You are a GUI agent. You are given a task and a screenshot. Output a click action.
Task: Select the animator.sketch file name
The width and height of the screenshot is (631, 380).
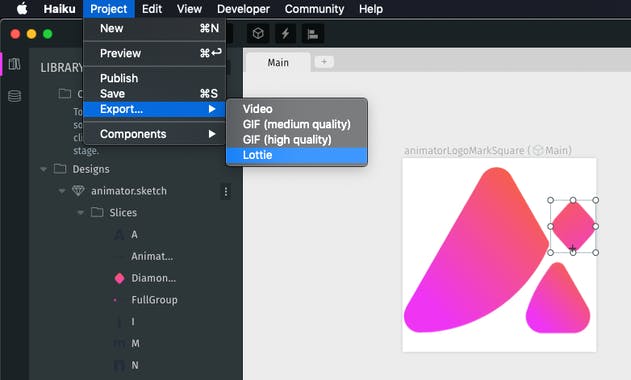(x=129, y=191)
